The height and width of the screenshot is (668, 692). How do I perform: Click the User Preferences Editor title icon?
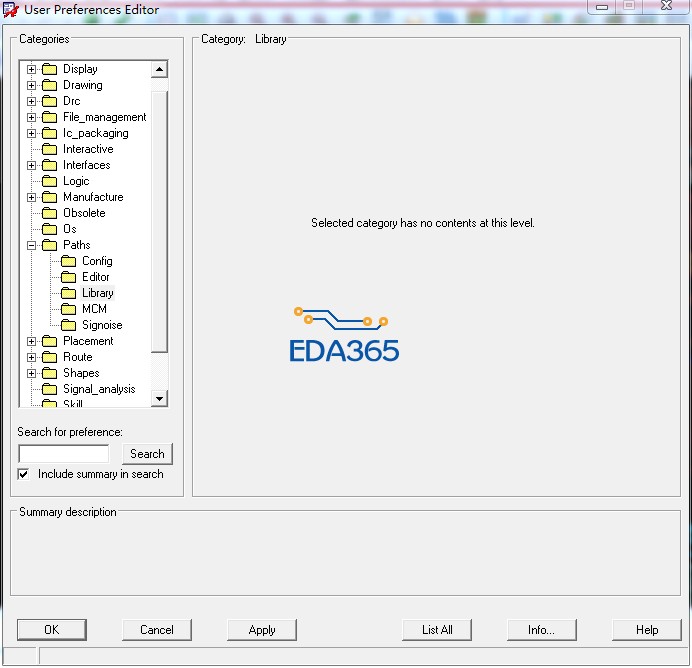11,9
